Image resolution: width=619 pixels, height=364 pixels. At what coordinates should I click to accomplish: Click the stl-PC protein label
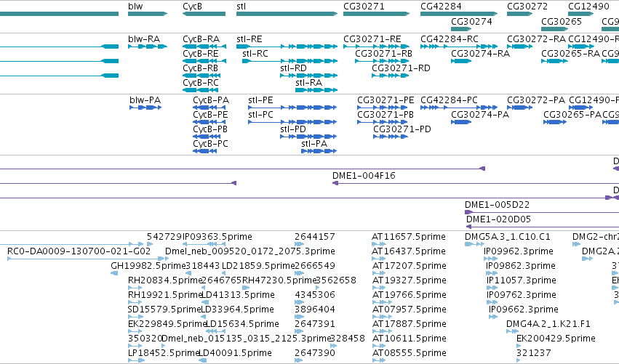pyautogui.click(x=260, y=115)
